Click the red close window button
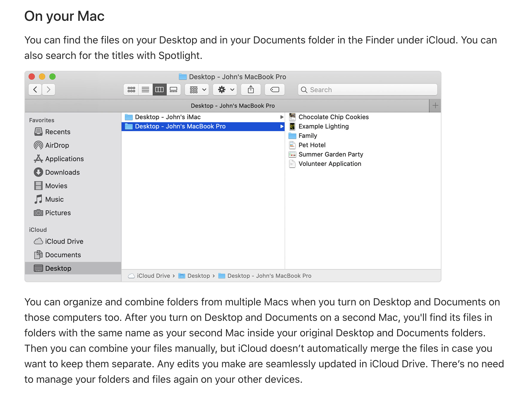Viewport: 532px width, 403px height. 32,77
